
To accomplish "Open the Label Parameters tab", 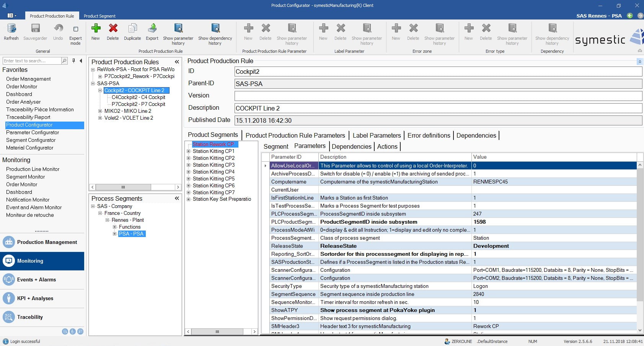I will click(377, 135).
